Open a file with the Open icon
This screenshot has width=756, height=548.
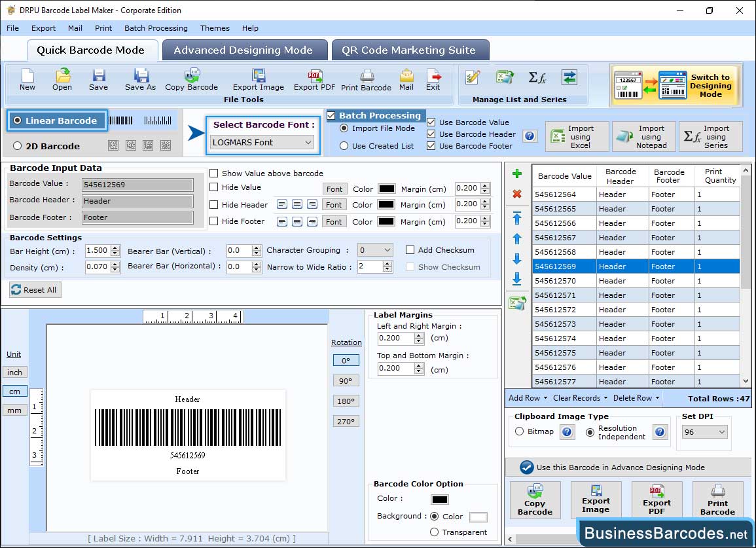(62, 80)
